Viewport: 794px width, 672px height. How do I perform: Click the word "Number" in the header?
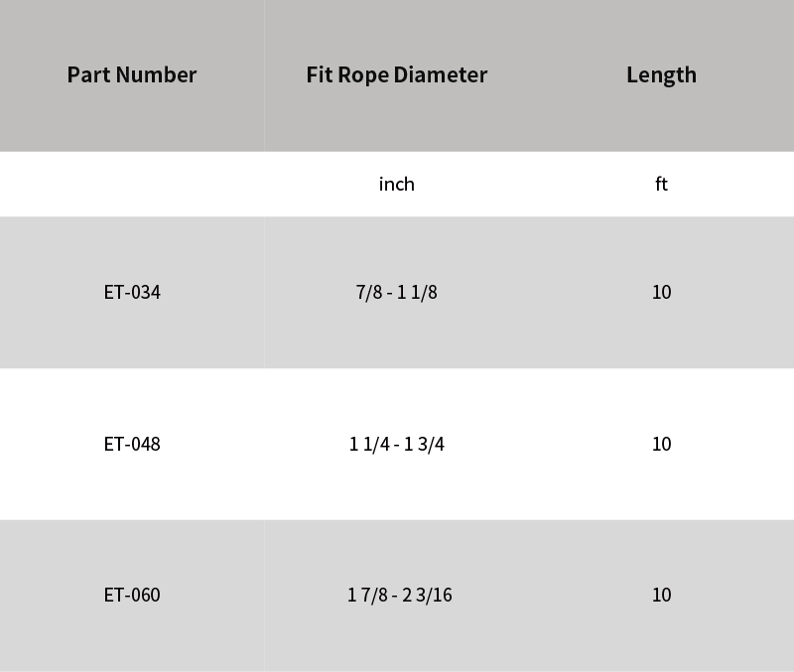pos(157,74)
